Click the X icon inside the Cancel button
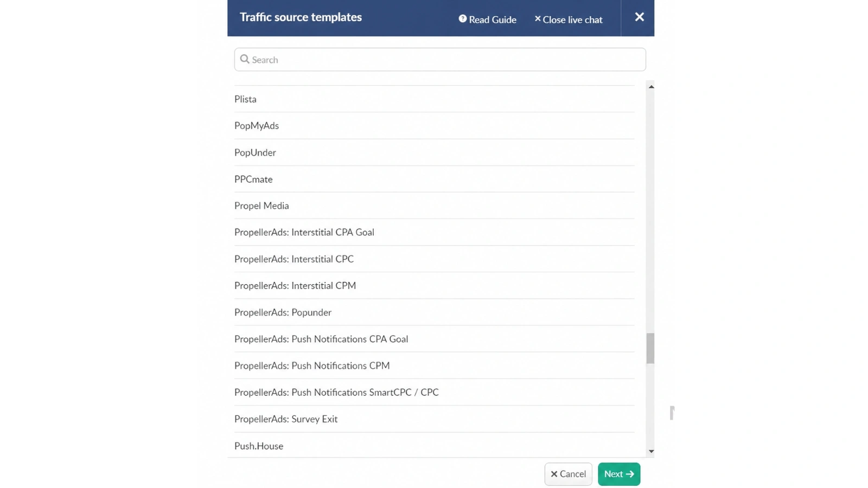This screenshot has width=868, height=488. pyautogui.click(x=554, y=473)
